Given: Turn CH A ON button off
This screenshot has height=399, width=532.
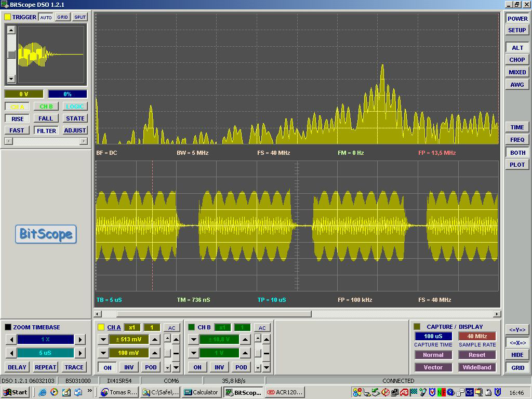Looking at the screenshot, I should (x=108, y=367).
